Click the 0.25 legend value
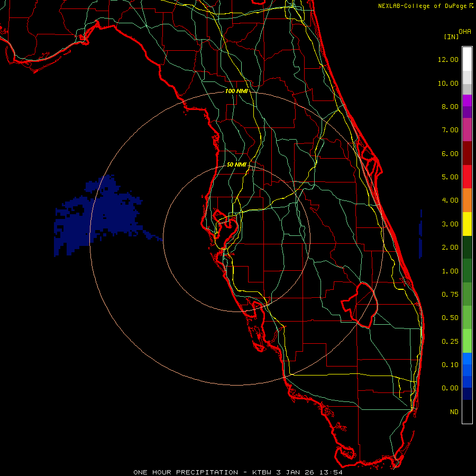This screenshot has height=476, width=476. click(x=450, y=342)
